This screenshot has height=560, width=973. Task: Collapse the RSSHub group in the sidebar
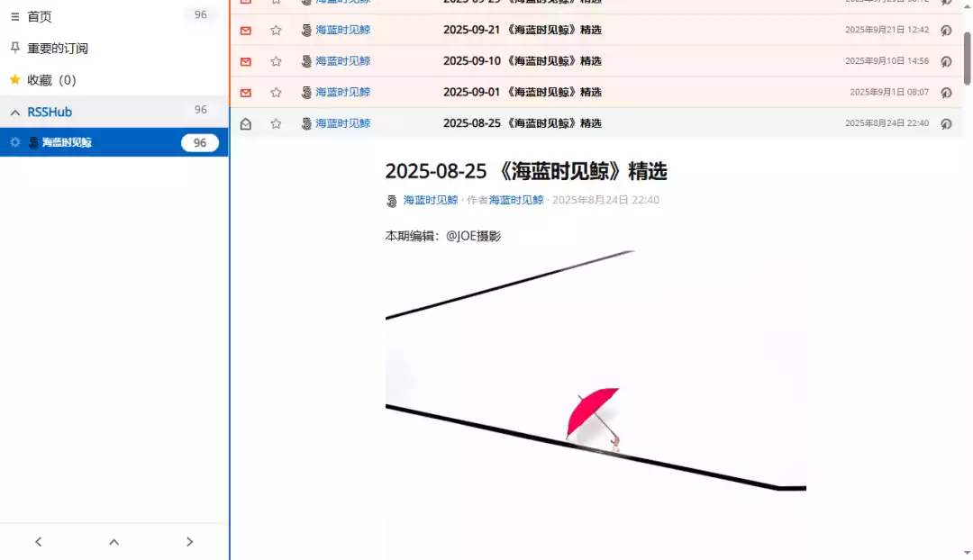pyautogui.click(x=14, y=111)
